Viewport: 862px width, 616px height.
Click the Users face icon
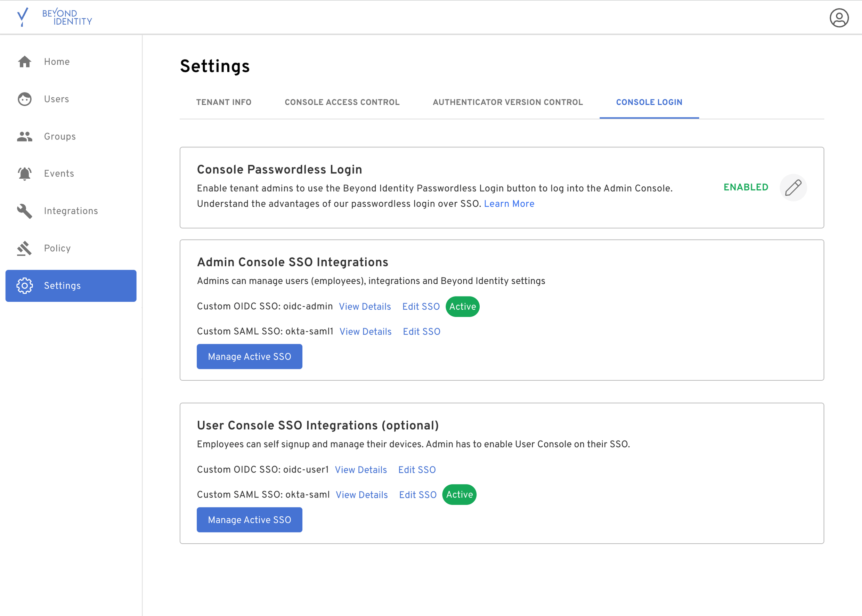pos(25,99)
